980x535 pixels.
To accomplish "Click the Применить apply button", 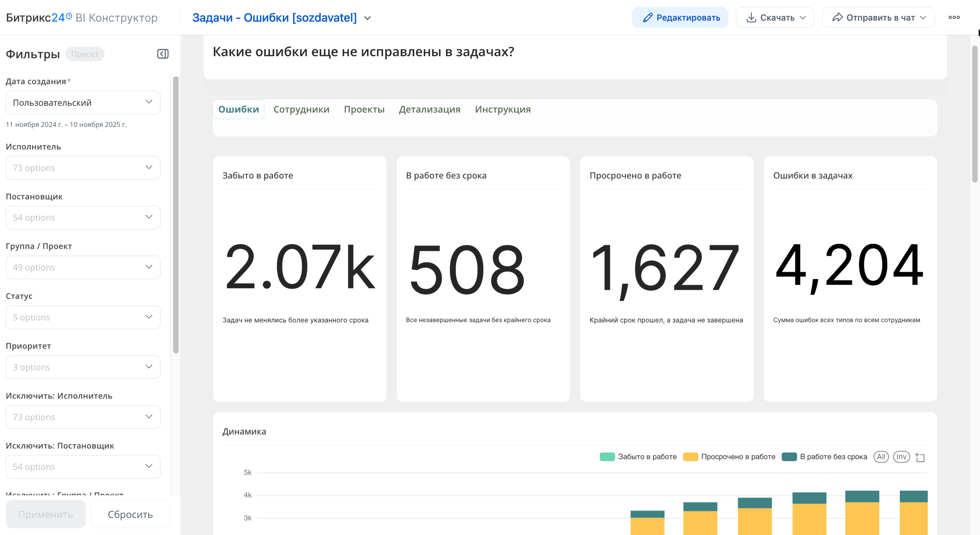I will (46, 514).
